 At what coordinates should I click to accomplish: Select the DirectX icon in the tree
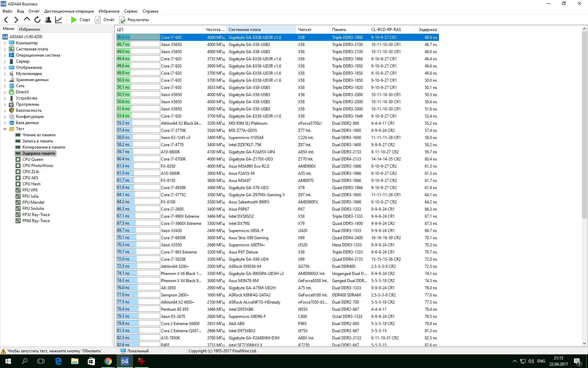12,92
